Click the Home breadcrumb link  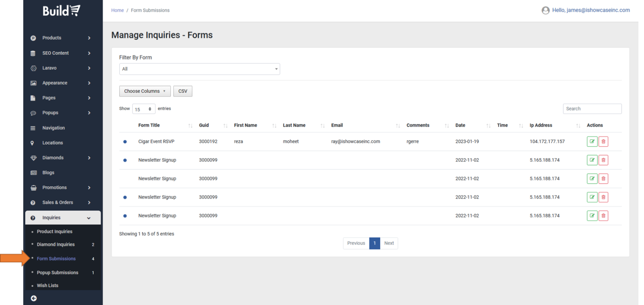pyautogui.click(x=117, y=10)
